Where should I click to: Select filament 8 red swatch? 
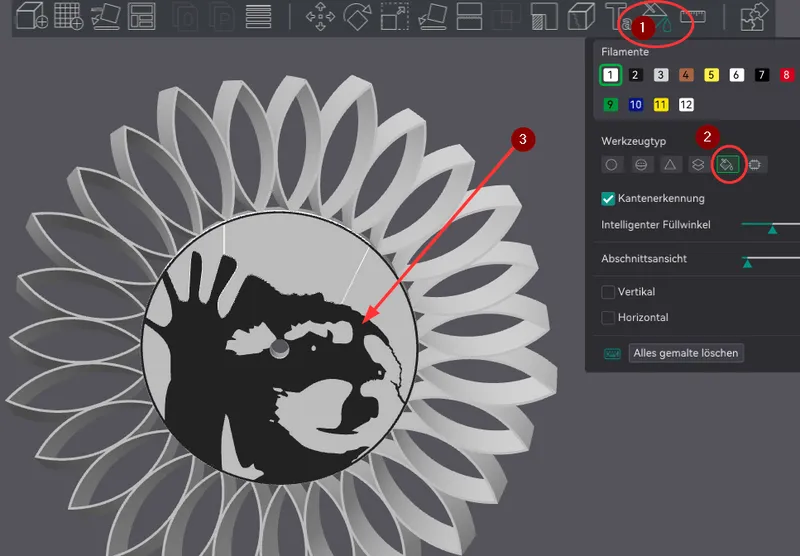786,75
